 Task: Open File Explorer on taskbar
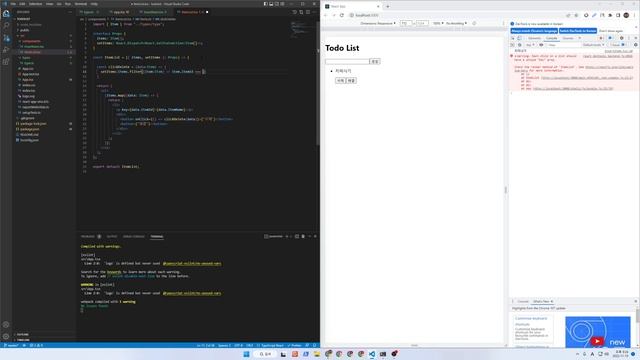[317, 354]
